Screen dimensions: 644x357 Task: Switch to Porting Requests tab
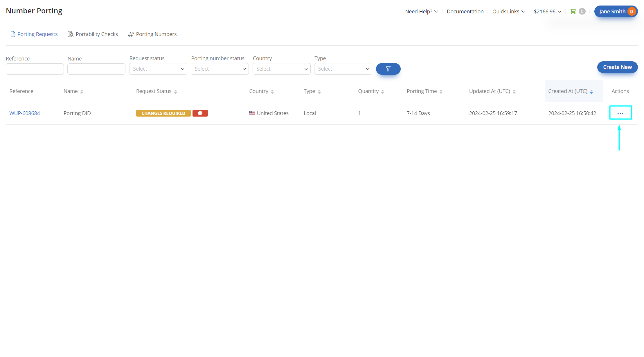(x=34, y=34)
